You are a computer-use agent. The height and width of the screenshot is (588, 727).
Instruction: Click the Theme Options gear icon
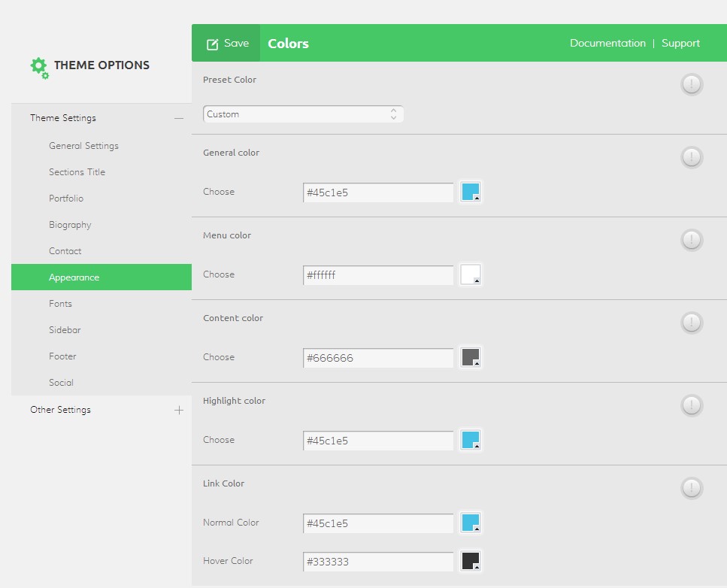39,67
